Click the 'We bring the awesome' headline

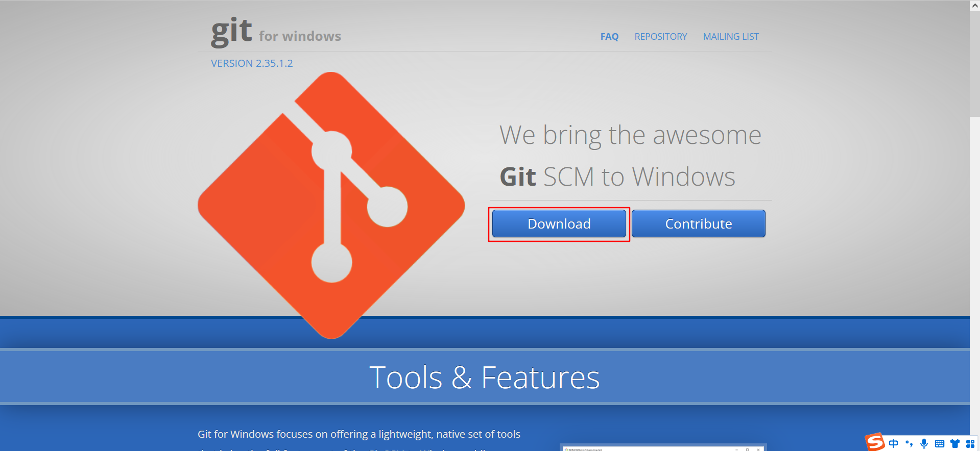630,135
